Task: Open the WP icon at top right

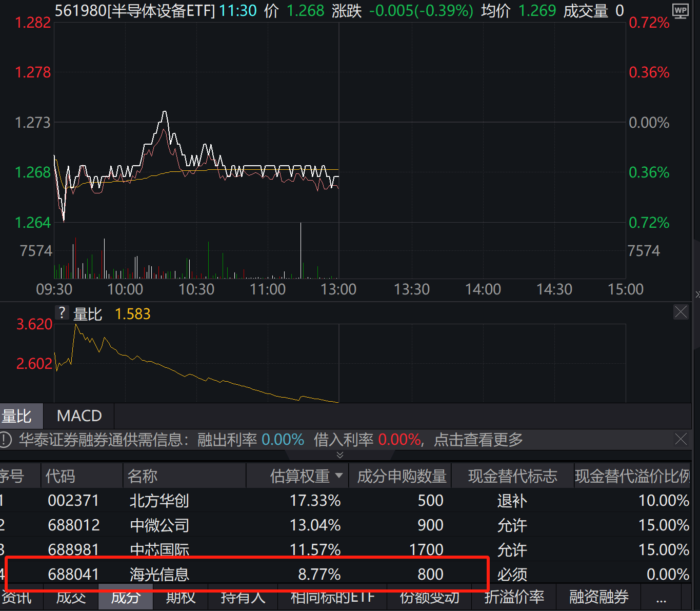Action: coord(681,11)
